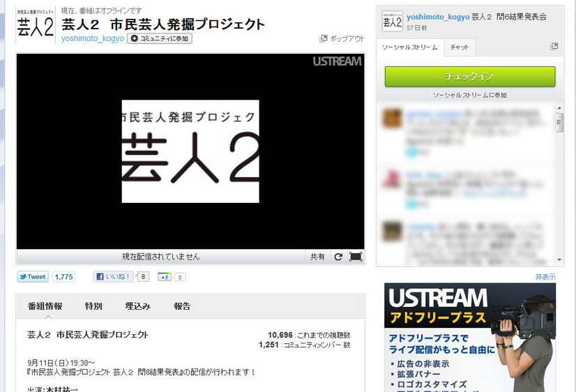Image resolution: width=576 pixels, height=392 pixels.
Task: Open the ソーシャルストリーム tab
Action: 410,47
